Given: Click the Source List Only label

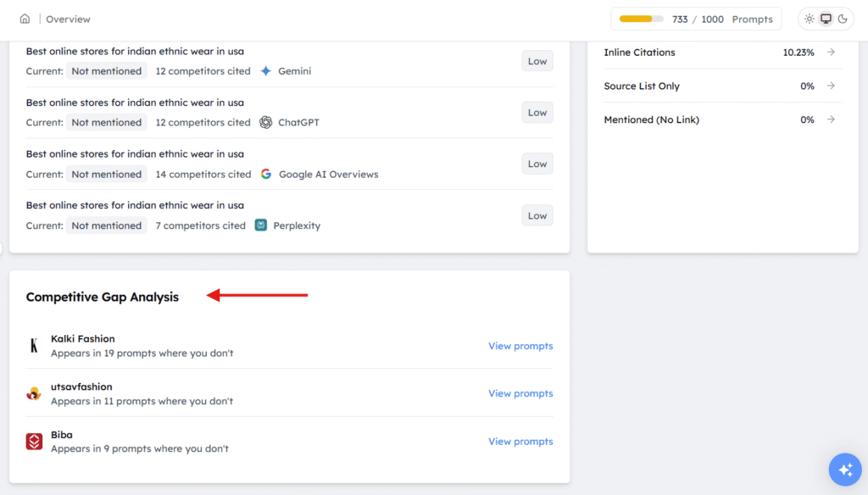Looking at the screenshot, I should tap(642, 86).
